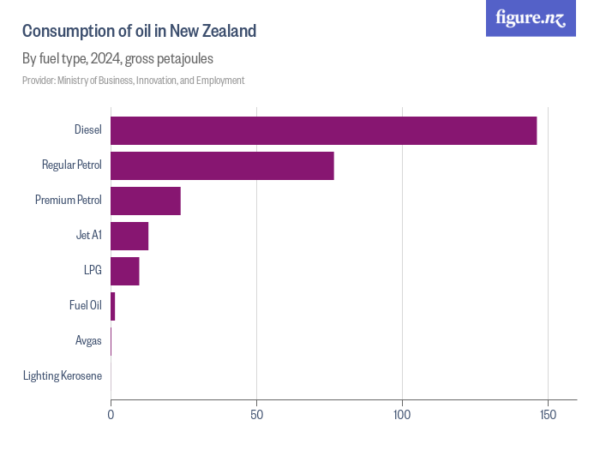The height and width of the screenshot is (450, 600).
Task: Click the Premium Petrol bar
Action: [x=146, y=201]
